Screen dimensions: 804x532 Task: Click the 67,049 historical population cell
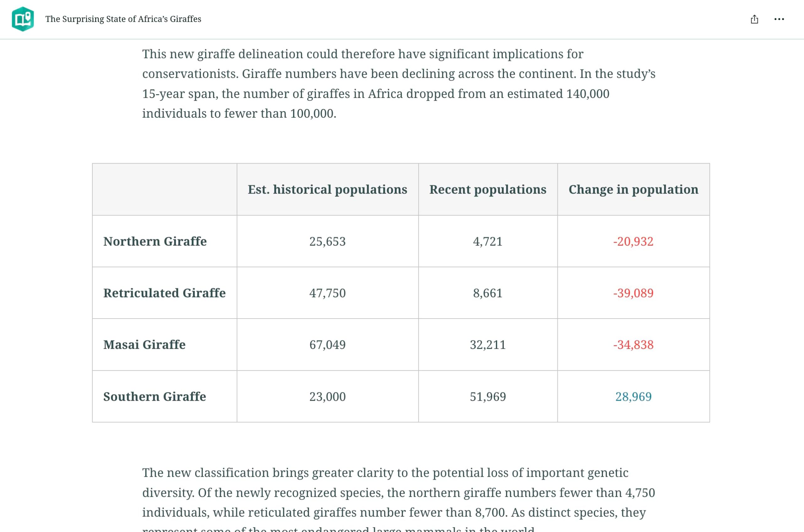point(327,345)
